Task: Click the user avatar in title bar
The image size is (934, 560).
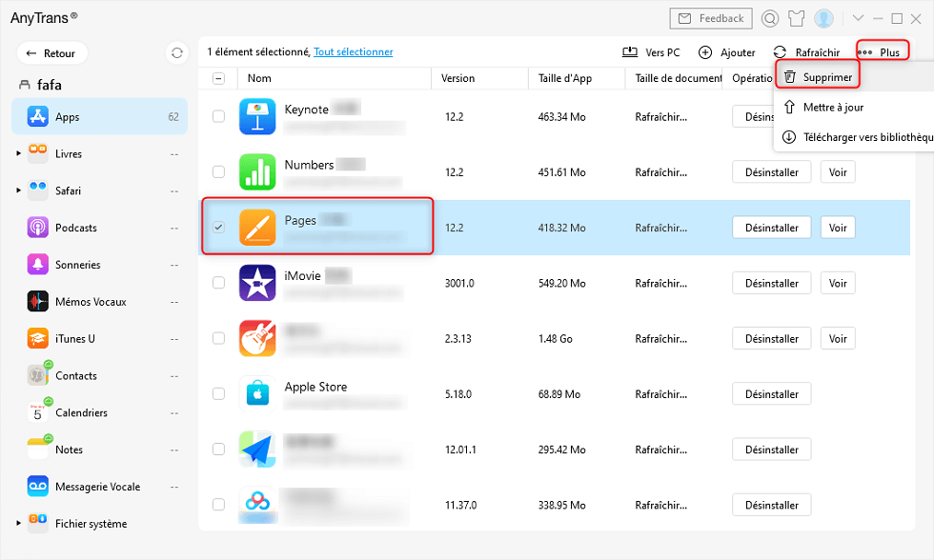Action: (822, 17)
